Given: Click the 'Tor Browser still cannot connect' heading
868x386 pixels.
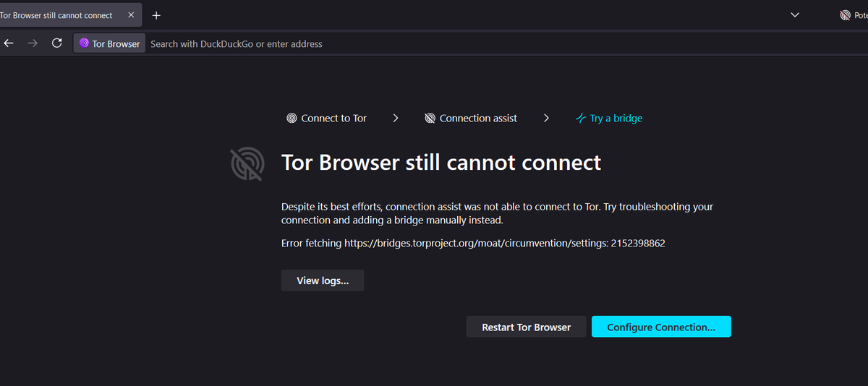Looking at the screenshot, I should coord(441,162).
